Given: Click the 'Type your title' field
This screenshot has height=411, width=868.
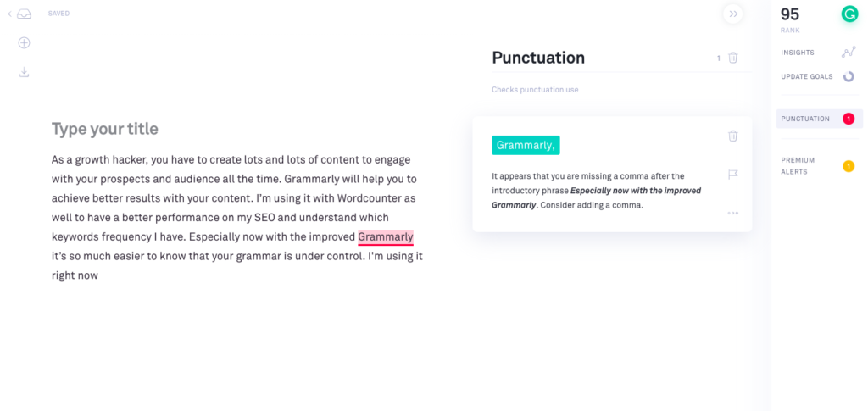Looking at the screenshot, I should (104, 129).
